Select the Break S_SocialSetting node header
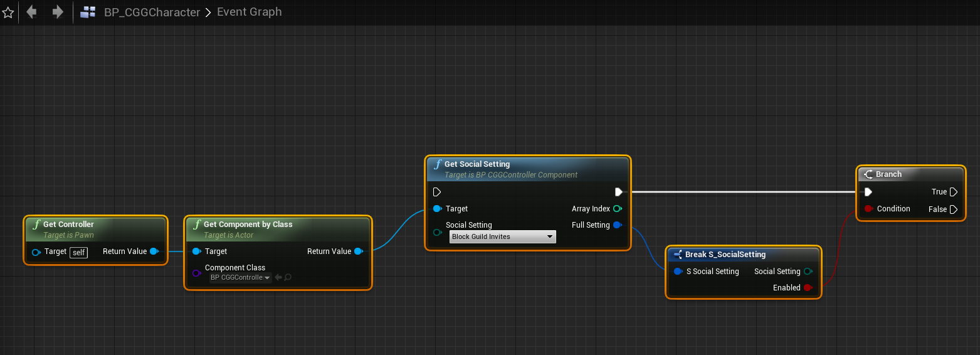980x355 pixels. coord(725,255)
